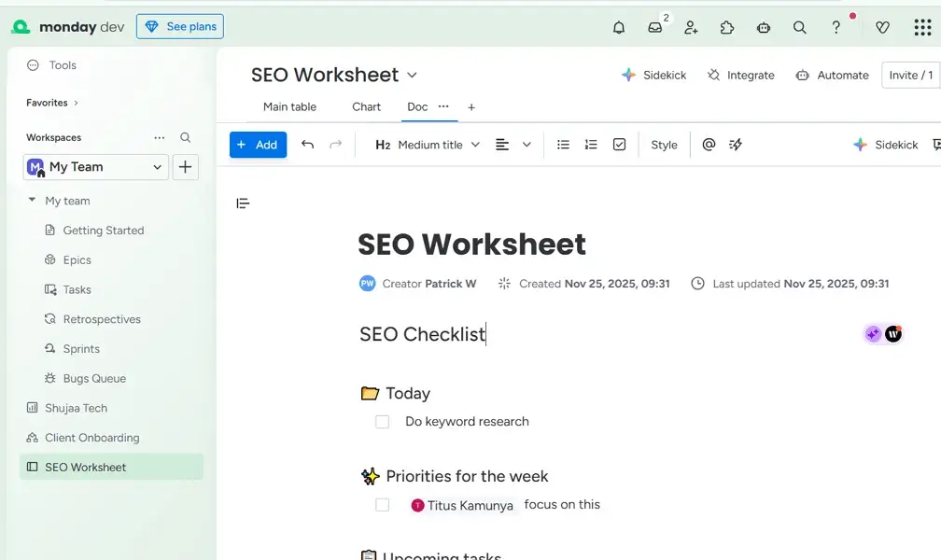Invite team members via the person-plus icon

(691, 28)
